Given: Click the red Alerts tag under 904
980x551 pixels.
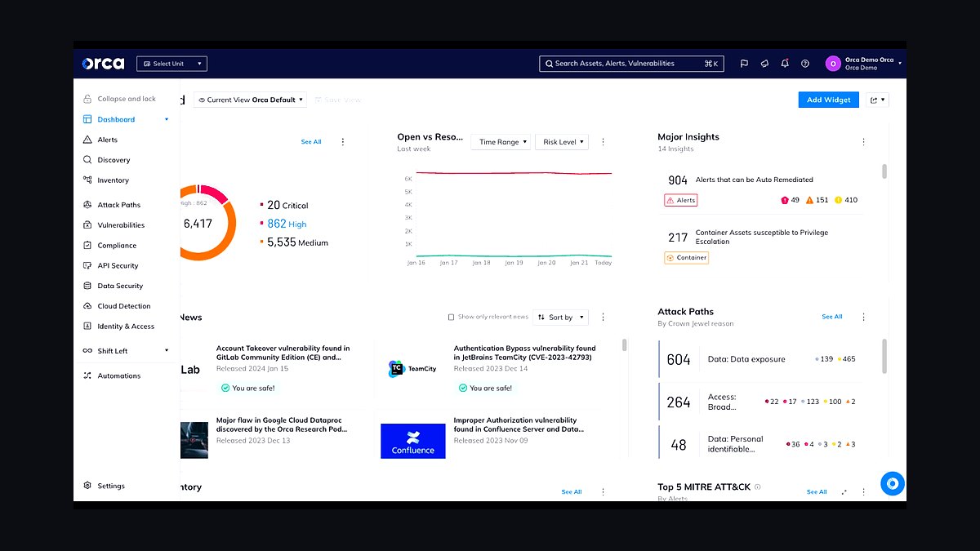Looking at the screenshot, I should pos(681,200).
